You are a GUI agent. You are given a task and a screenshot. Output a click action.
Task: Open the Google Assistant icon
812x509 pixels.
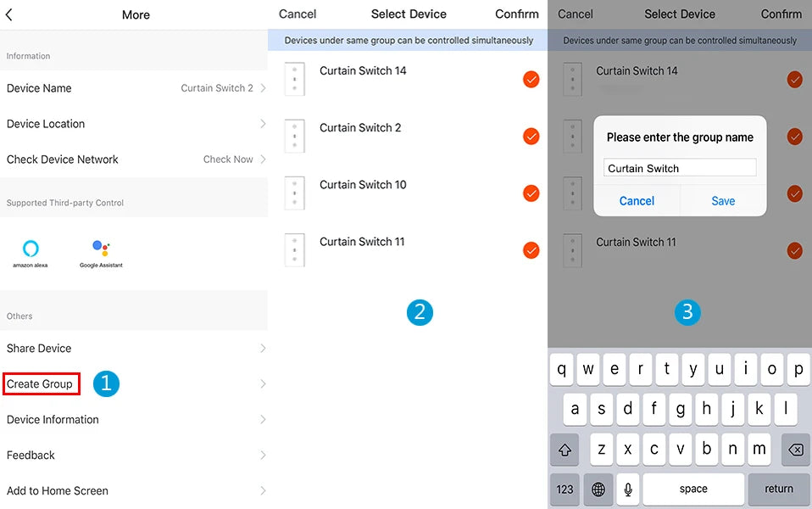pyautogui.click(x=101, y=252)
